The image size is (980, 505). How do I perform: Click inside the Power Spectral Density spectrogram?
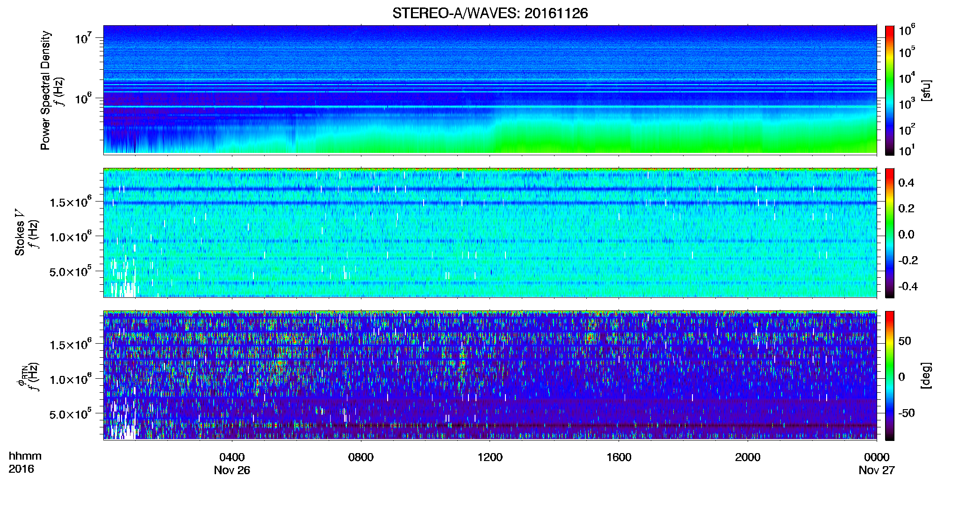[490, 89]
